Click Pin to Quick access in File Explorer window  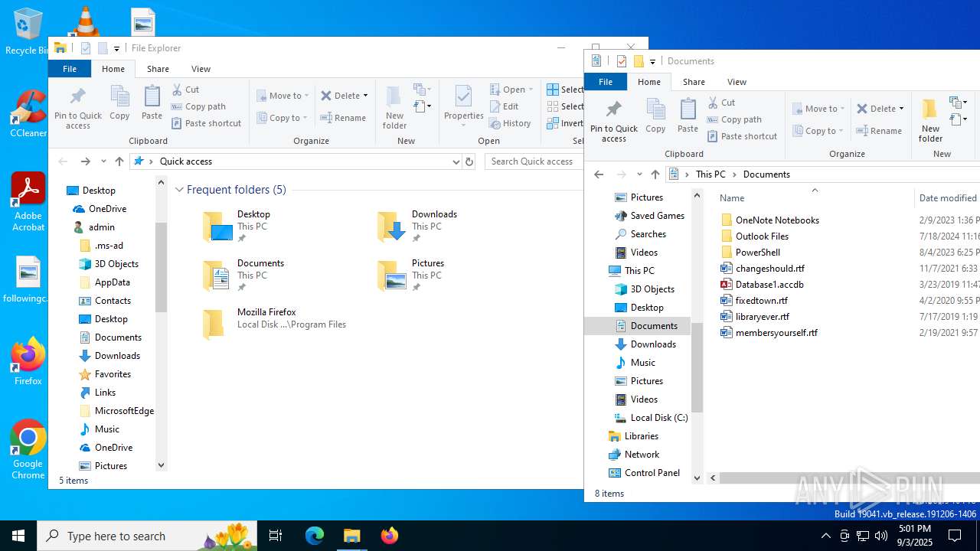tap(77, 107)
